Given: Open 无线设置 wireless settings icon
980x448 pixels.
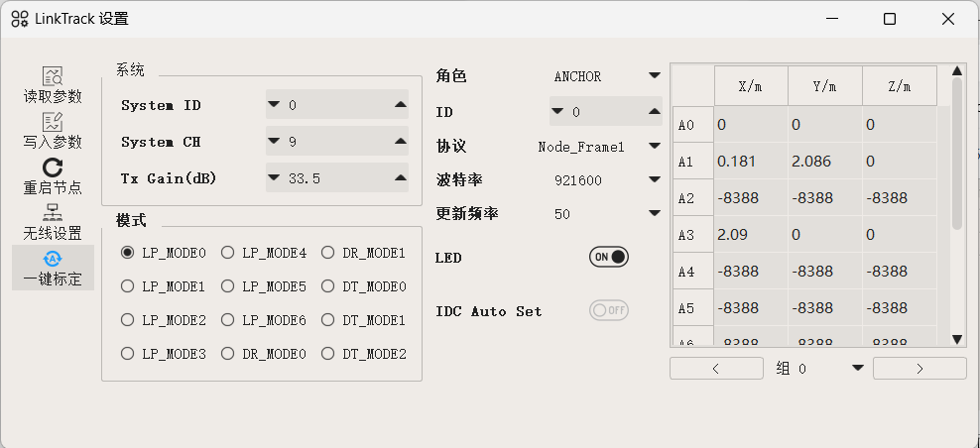Looking at the screenshot, I should coord(53,213).
